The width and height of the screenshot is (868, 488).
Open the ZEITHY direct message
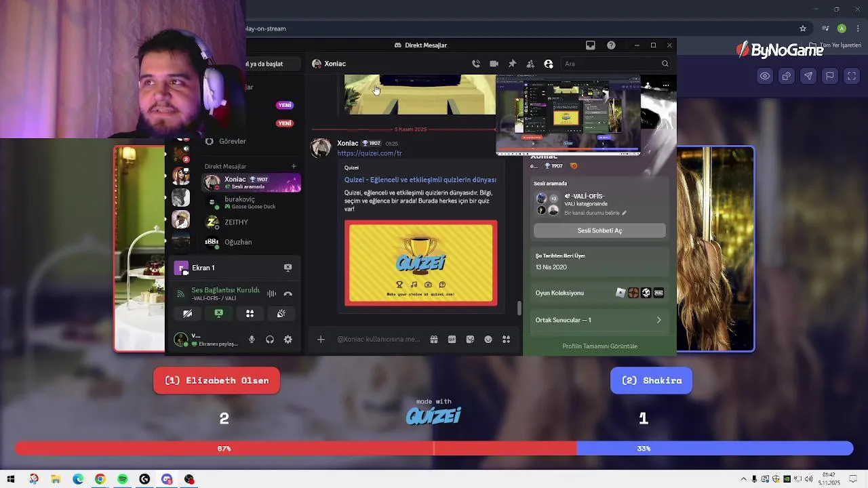[251, 222]
